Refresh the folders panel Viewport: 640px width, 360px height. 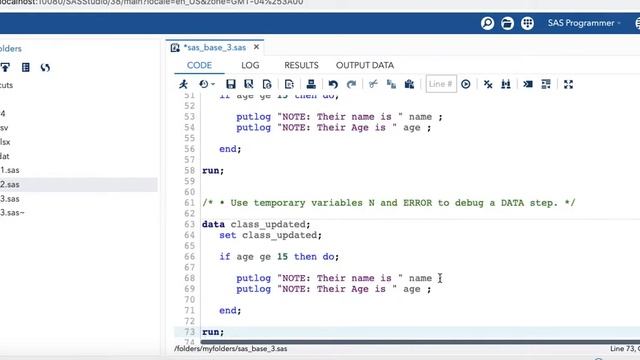(x=45, y=67)
